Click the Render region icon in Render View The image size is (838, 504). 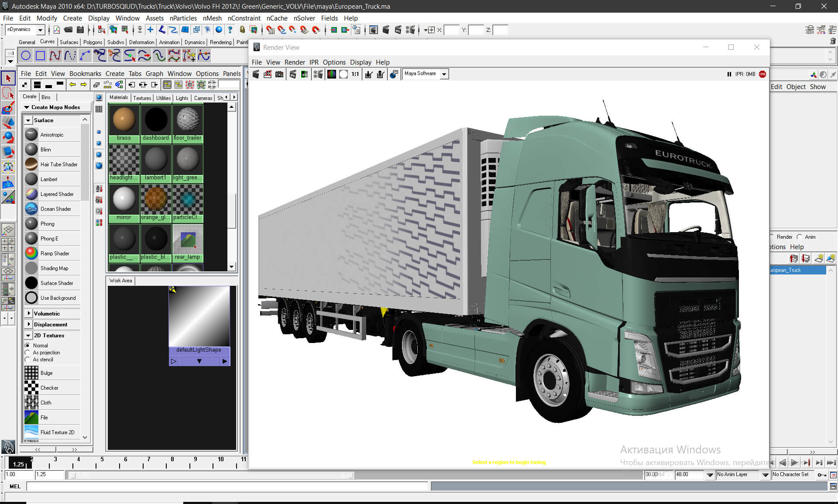[268, 74]
